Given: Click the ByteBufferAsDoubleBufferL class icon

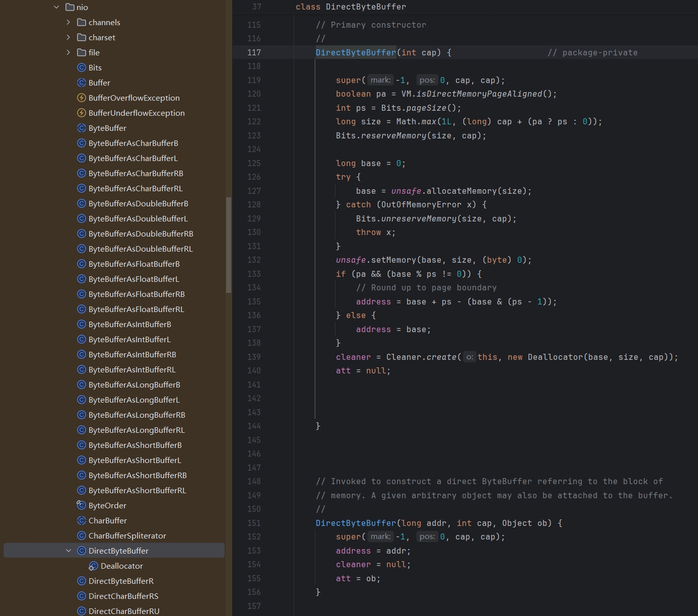Looking at the screenshot, I should tap(82, 218).
